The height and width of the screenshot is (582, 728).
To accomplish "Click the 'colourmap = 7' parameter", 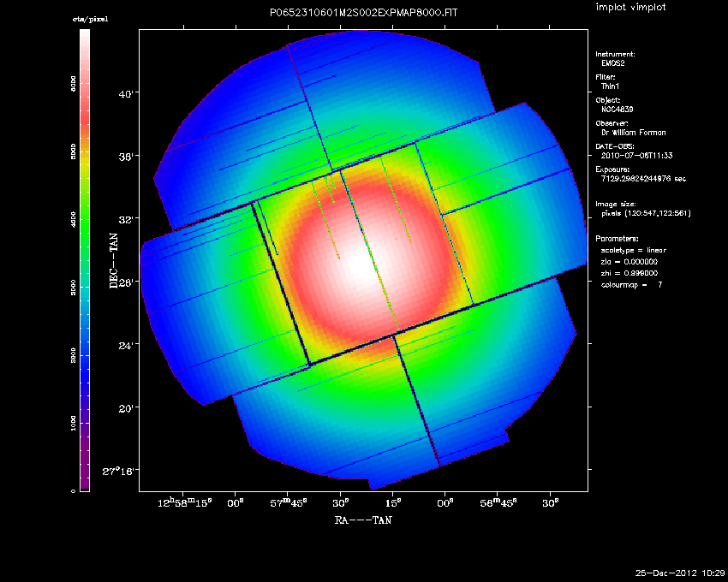I will pos(631,283).
